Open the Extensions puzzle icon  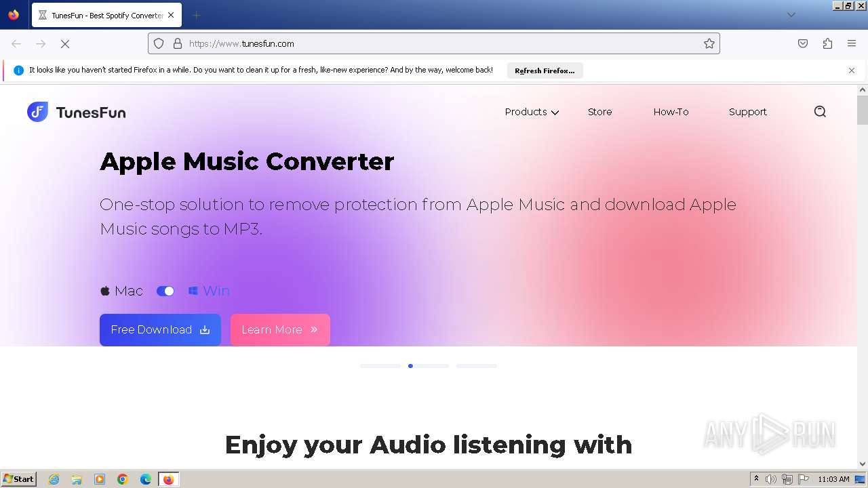[x=827, y=43]
